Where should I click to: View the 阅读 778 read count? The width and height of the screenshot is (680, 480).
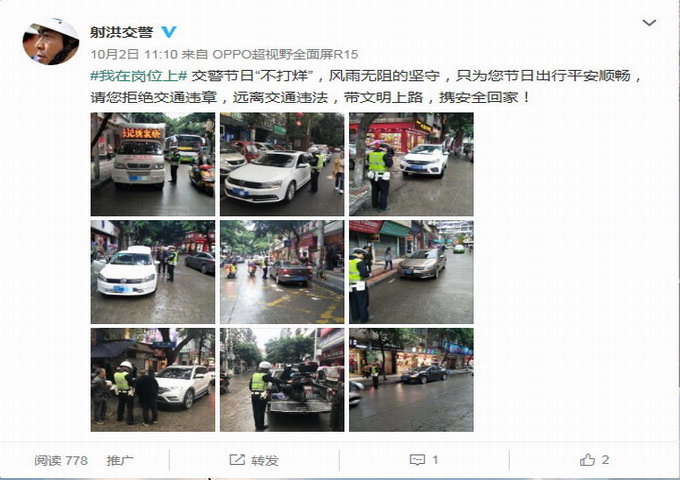61,460
